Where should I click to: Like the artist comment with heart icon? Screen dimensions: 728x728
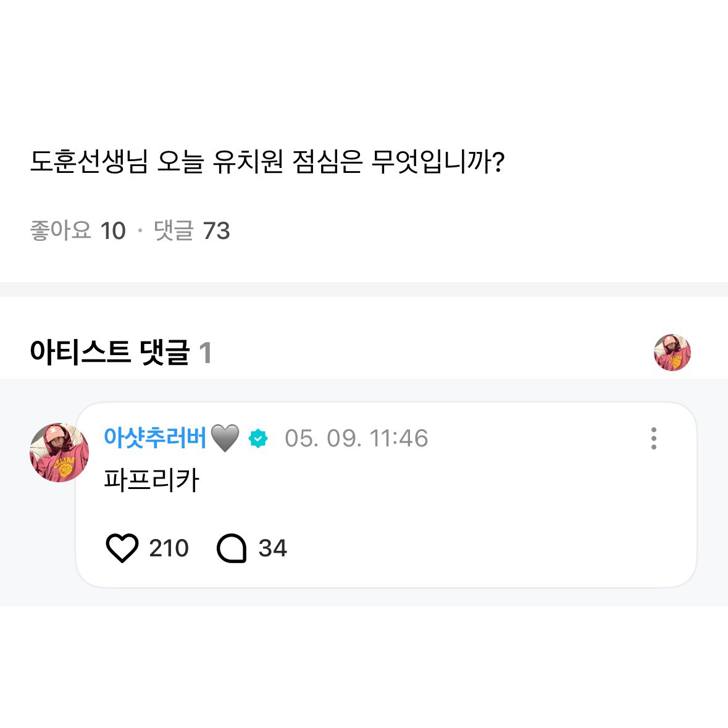click(x=122, y=548)
